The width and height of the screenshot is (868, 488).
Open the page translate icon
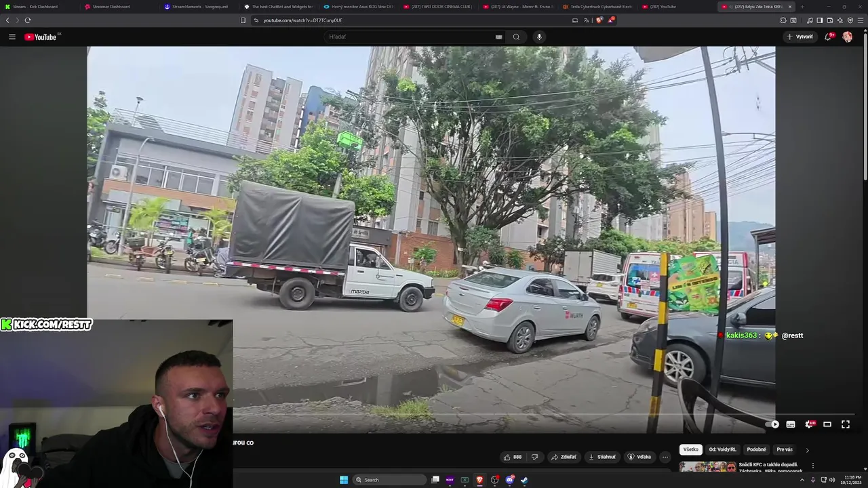pos(587,20)
